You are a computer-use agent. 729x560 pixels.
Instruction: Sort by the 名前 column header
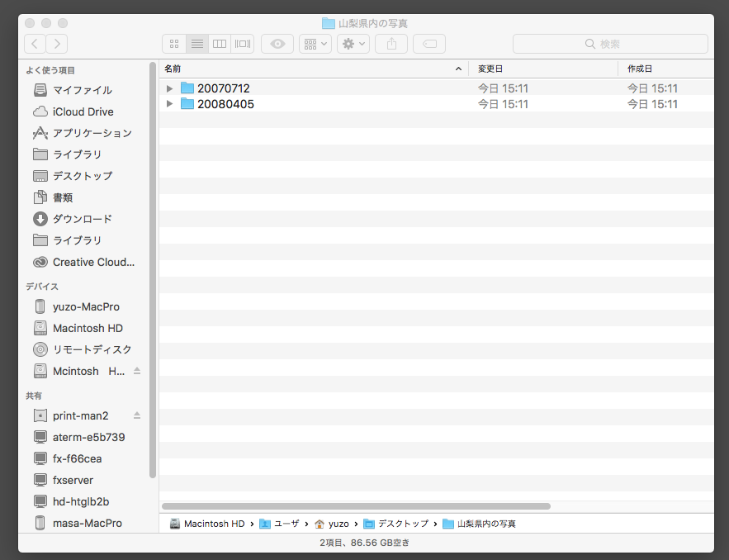[314, 69]
